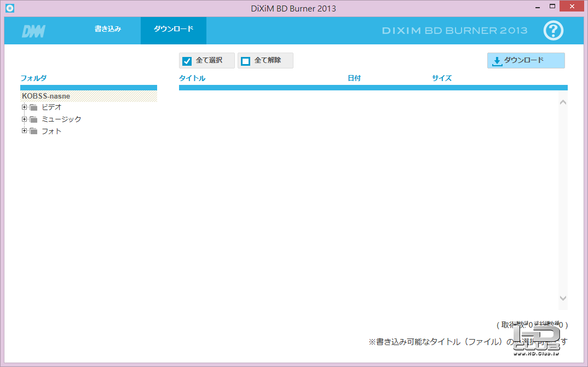The image size is (588, 367).
Task: Expand the ビデオ folder tree node
Action: click(x=25, y=107)
